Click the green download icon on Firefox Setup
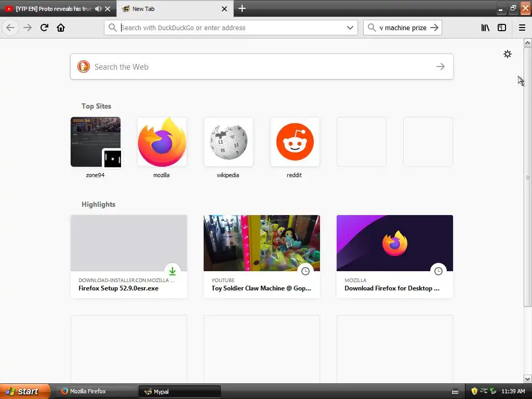 coord(172,271)
